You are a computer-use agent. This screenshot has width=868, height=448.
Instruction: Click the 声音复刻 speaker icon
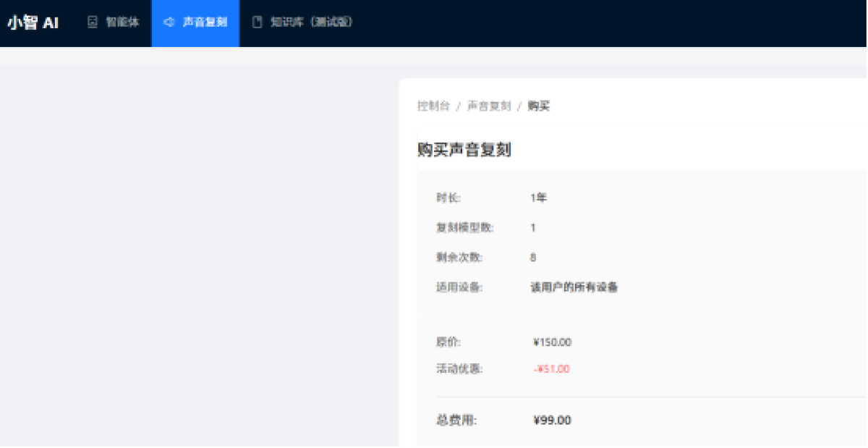pos(169,22)
